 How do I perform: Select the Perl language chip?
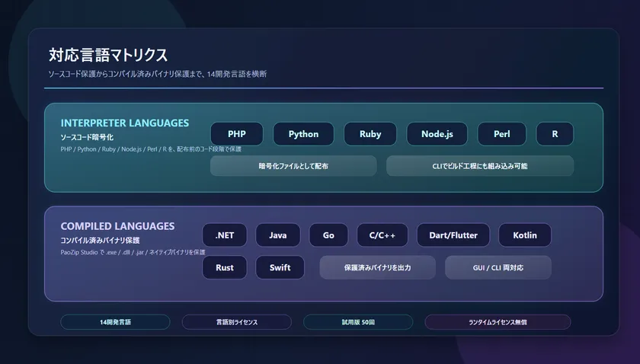[x=501, y=134]
